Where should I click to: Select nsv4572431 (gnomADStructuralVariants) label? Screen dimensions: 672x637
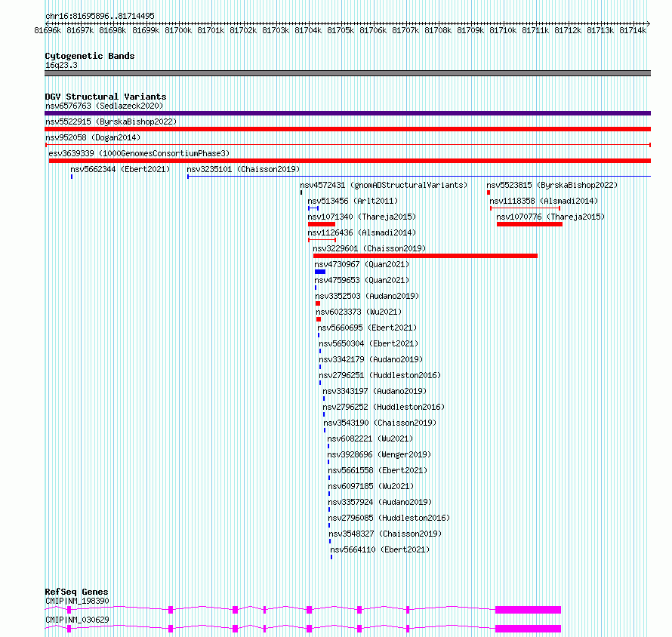coord(384,185)
